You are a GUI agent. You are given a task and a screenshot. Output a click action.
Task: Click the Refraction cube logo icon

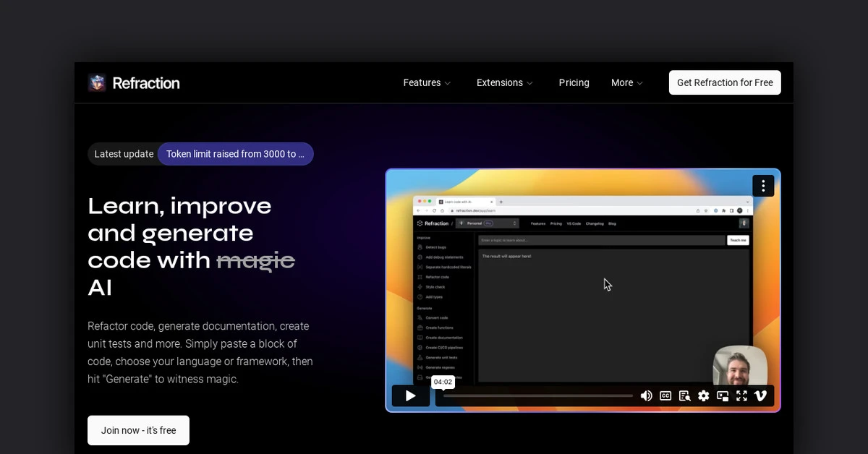pos(97,83)
